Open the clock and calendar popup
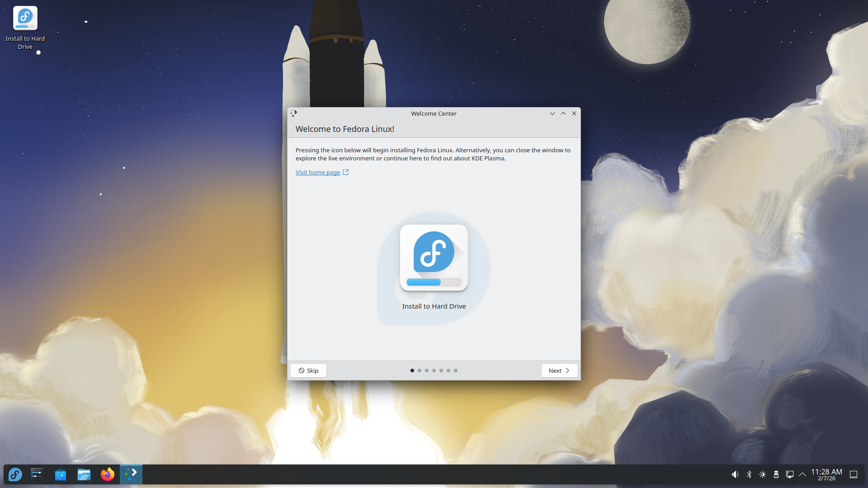The width and height of the screenshot is (868, 488). point(826,474)
